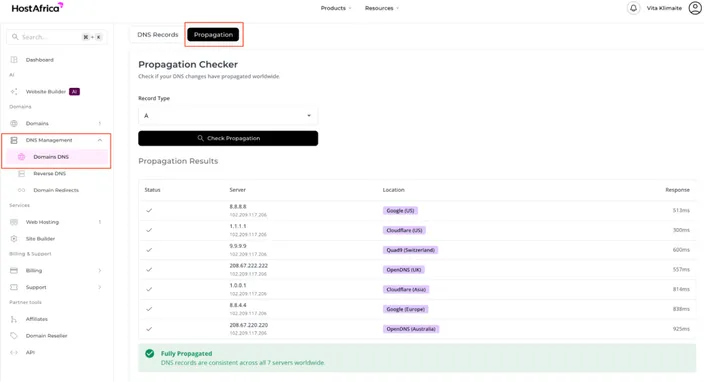Expand the Support submenu chevron
Image resolution: width=704 pixels, height=382 pixels.
(100, 287)
